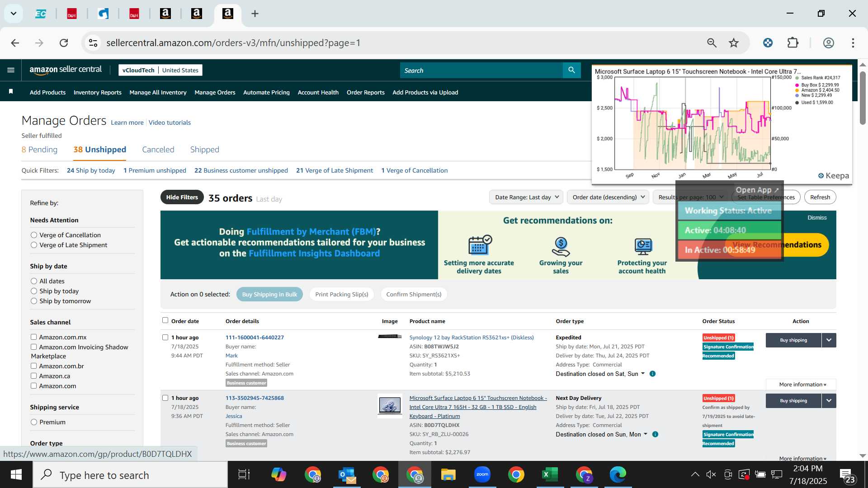868x488 pixels.
Task: Open a new browser tab
Action: pyautogui.click(x=255, y=14)
